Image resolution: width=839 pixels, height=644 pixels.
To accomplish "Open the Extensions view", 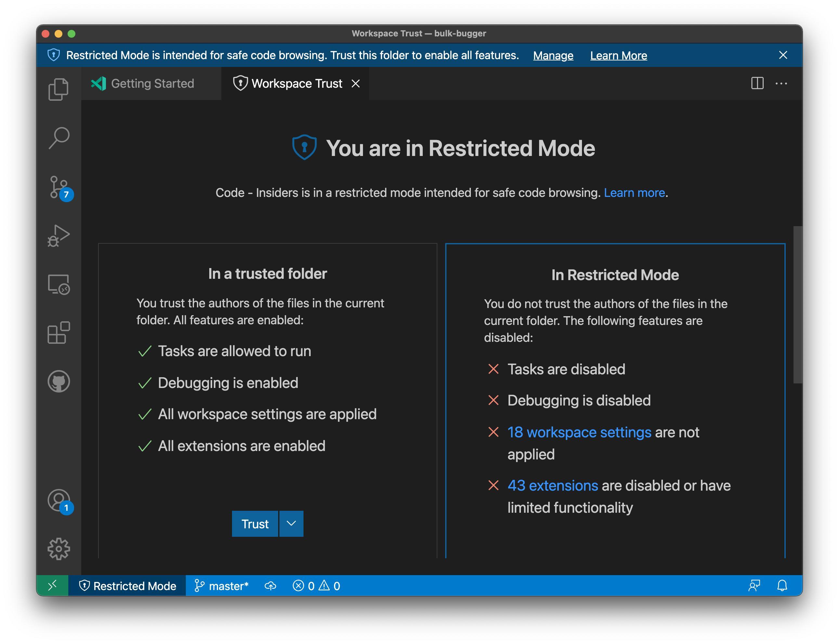I will pos(58,332).
